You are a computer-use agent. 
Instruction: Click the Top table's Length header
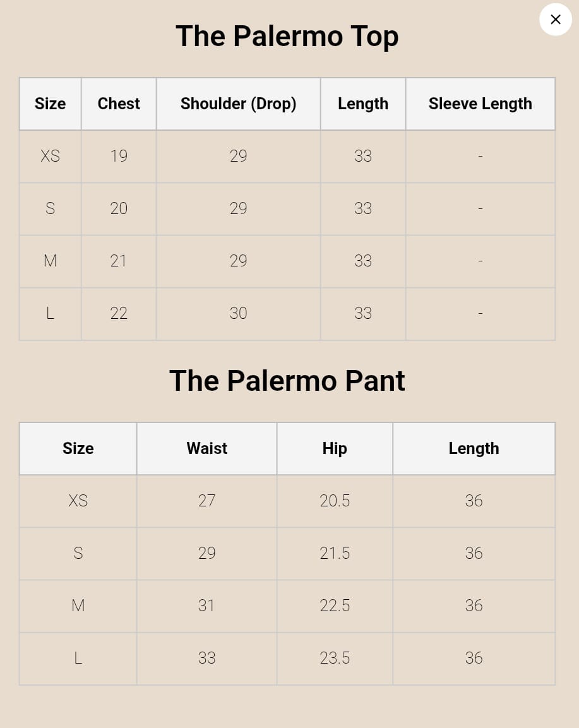pyautogui.click(x=363, y=104)
